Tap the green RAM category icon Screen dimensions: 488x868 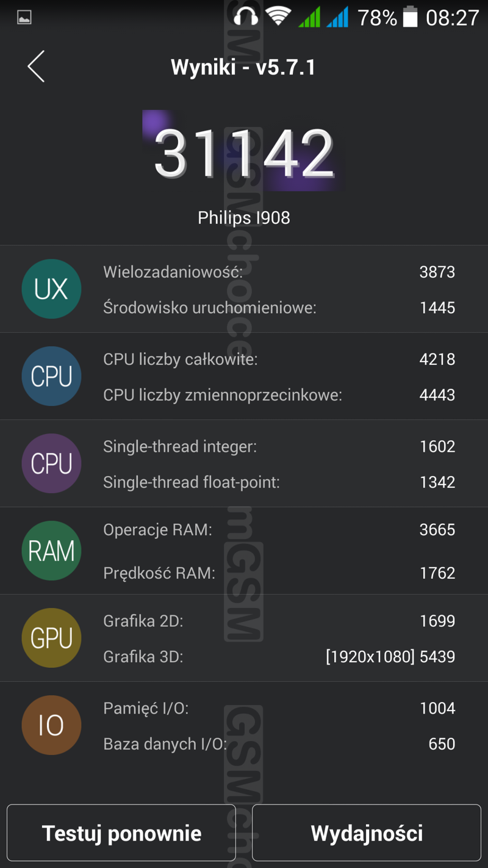(x=51, y=551)
